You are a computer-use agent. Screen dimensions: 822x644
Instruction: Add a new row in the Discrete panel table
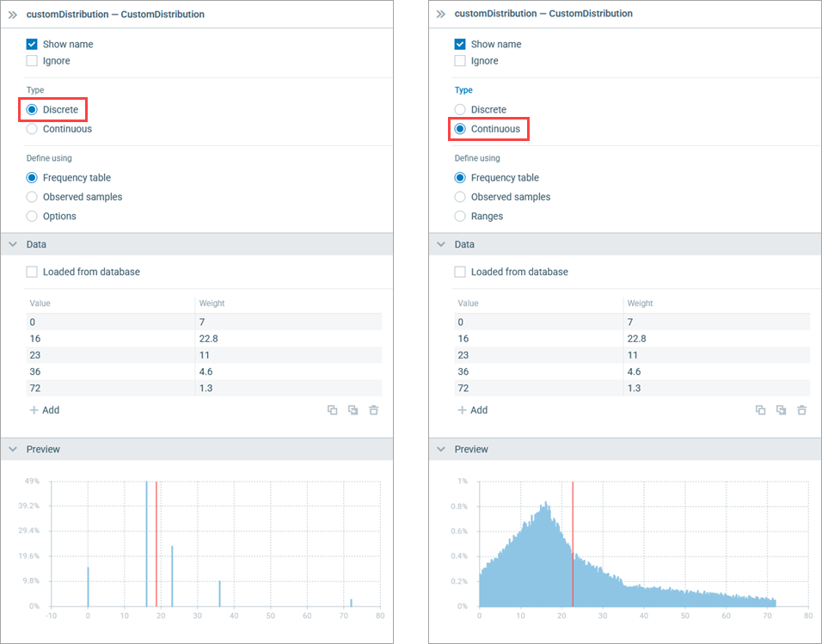[45, 410]
